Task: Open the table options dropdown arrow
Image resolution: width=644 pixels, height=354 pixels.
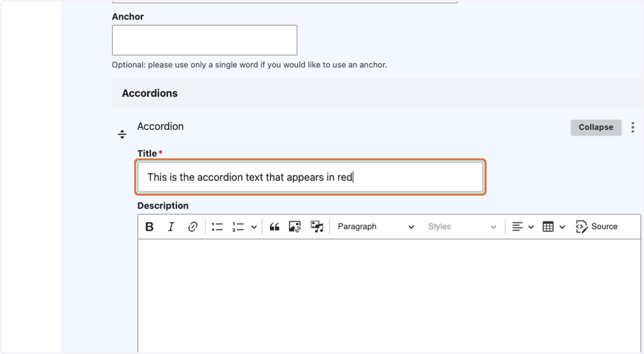Action: [x=562, y=227]
